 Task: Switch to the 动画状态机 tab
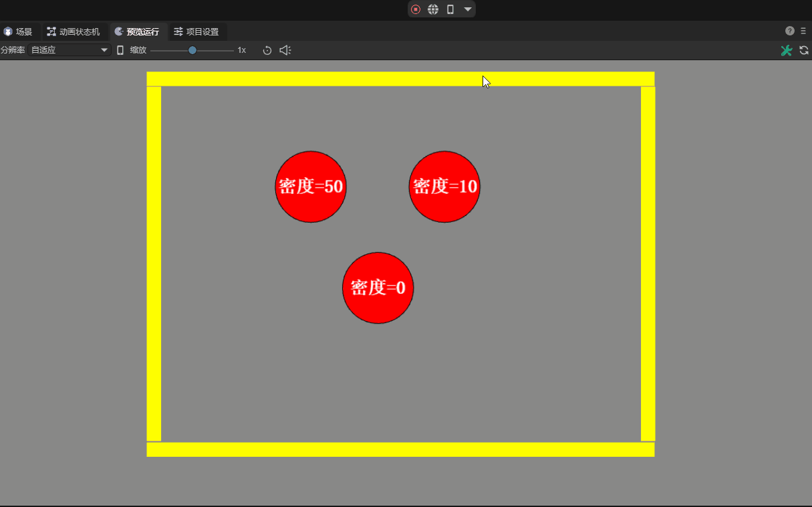coord(74,31)
